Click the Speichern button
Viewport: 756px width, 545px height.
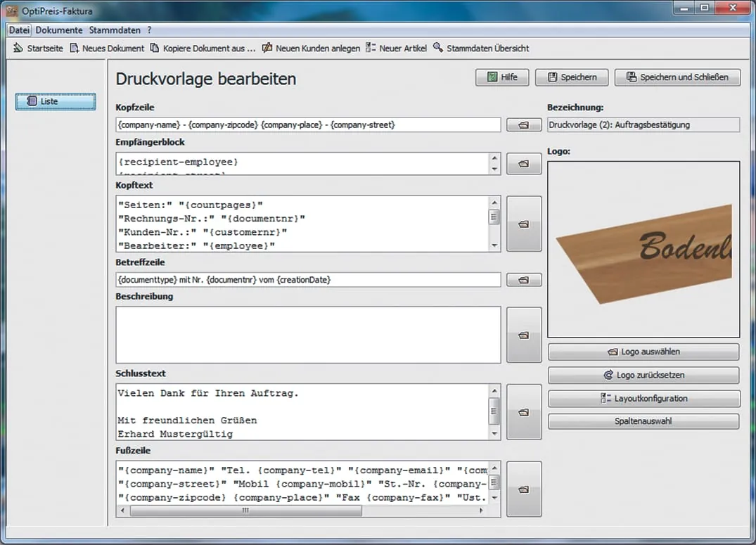point(572,77)
